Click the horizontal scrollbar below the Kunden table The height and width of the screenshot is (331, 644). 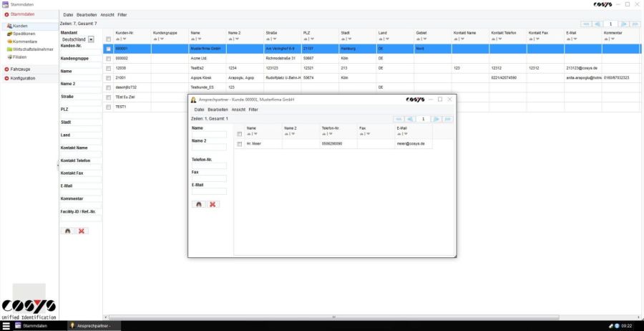(333, 317)
